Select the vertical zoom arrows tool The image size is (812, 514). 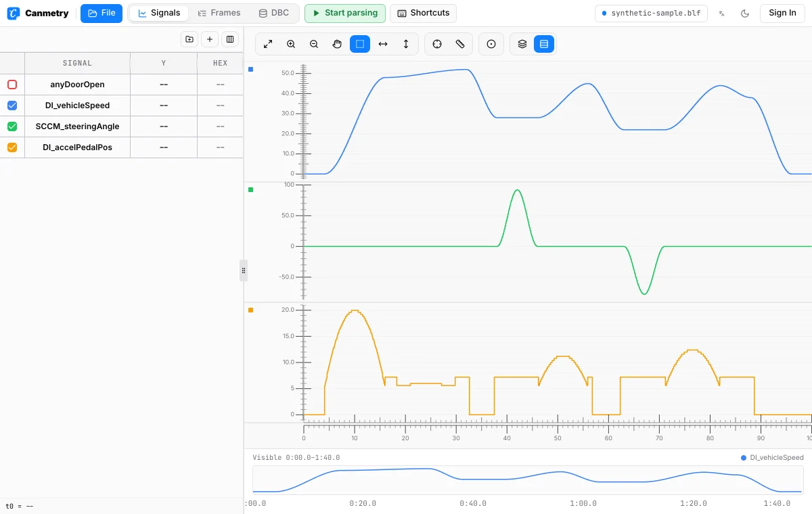pyautogui.click(x=406, y=44)
